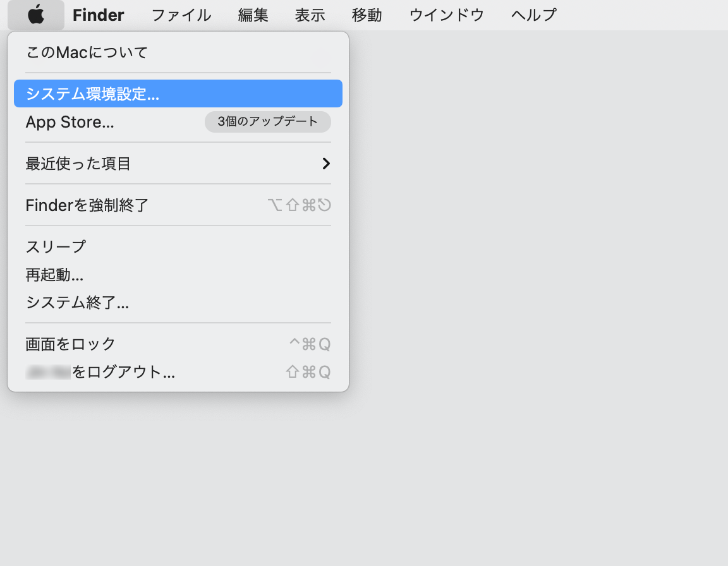Open the 編集 menu
The image size is (728, 566).
(253, 15)
